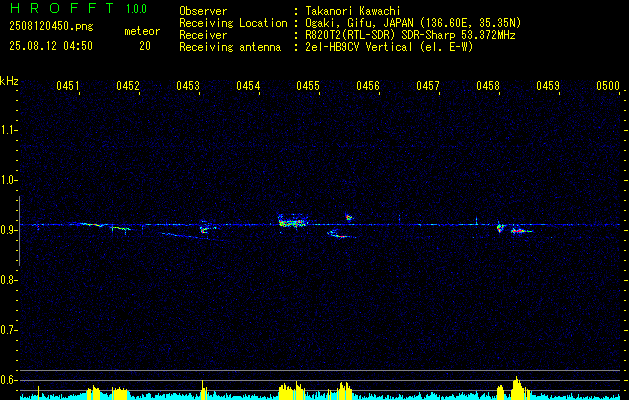
Task: Click the 'Observer' field label
Action: [x=203, y=11]
